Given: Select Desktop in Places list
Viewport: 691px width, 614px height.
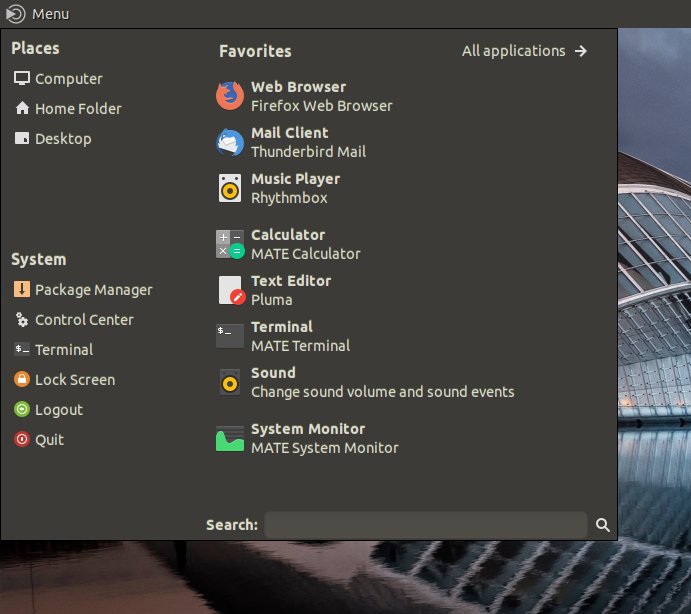Looking at the screenshot, I should point(53,138).
